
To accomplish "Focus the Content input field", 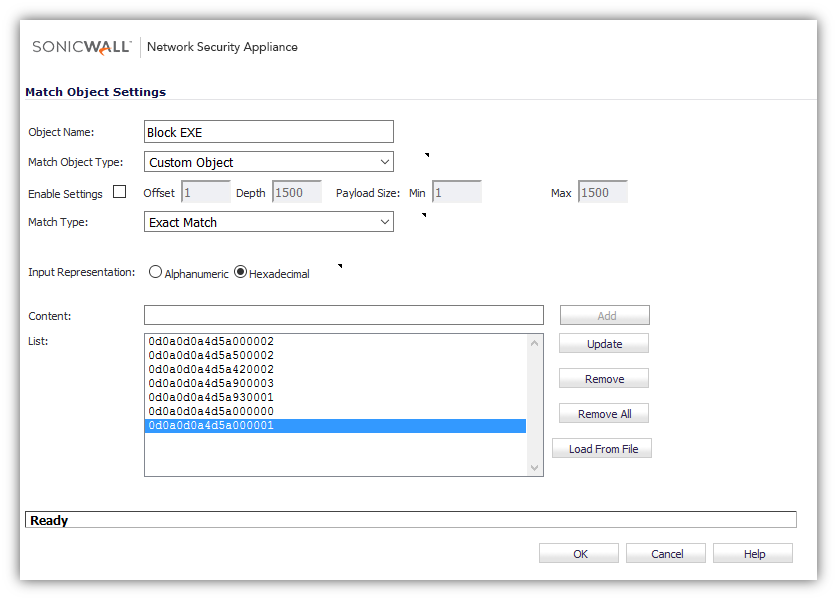I will click(343, 316).
